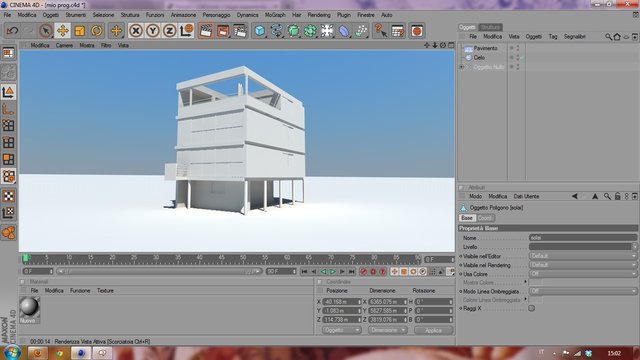The height and width of the screenshot is (360, 640).
Task: Toggle Oggetto Nullo visibility dots
Action: pyautogui.click(x=518, y=67)
